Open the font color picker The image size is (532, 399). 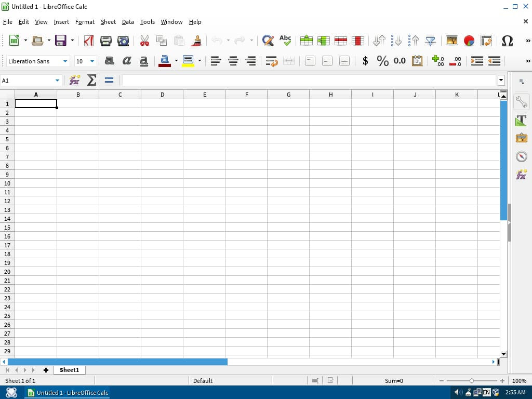(x=176, y=61)
